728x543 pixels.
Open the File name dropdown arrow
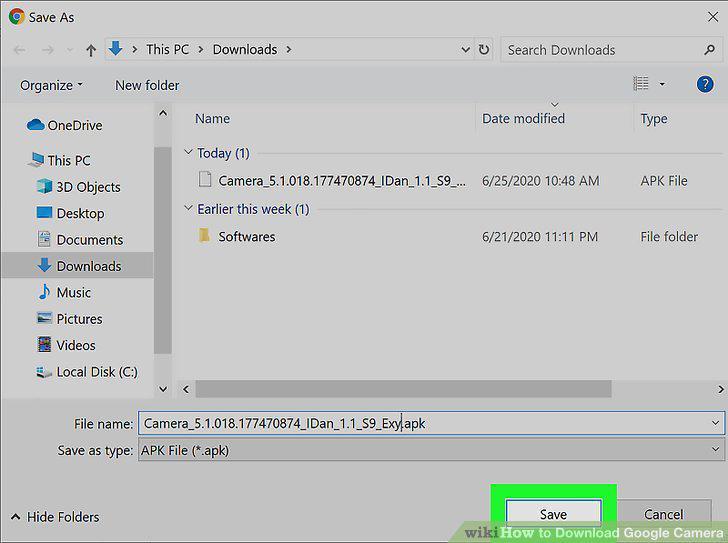coord(715,423)
